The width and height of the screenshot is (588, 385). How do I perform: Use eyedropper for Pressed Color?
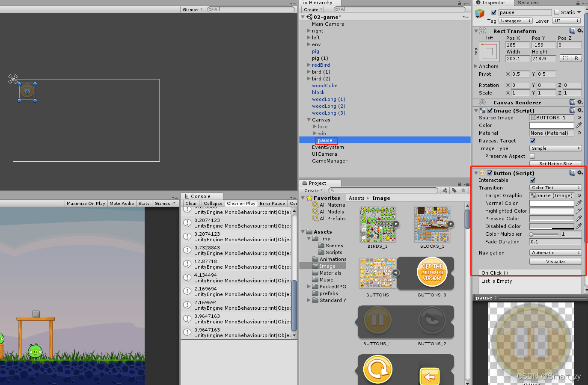tap(579, 219)
